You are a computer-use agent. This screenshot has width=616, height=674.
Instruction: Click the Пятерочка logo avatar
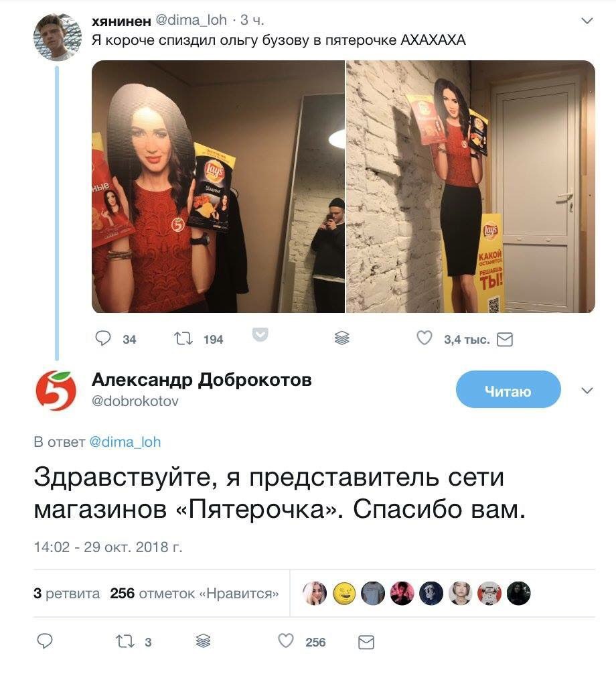56,391
